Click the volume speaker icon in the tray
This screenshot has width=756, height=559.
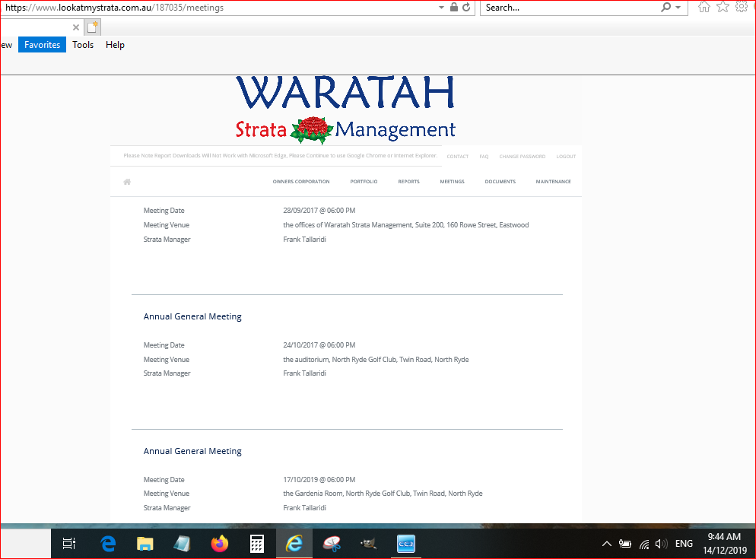(x=661, y=544)
